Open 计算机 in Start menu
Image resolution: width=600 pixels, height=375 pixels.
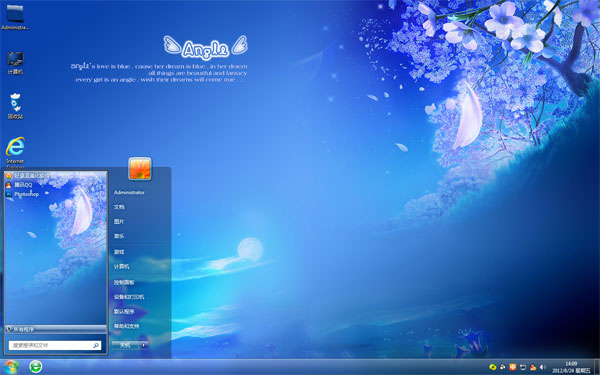122,267
